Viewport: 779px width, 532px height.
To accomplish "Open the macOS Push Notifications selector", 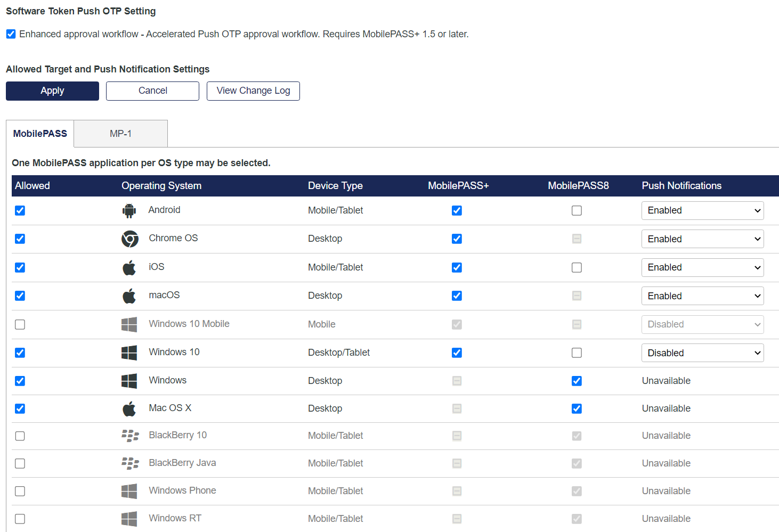I will [702, 296].
